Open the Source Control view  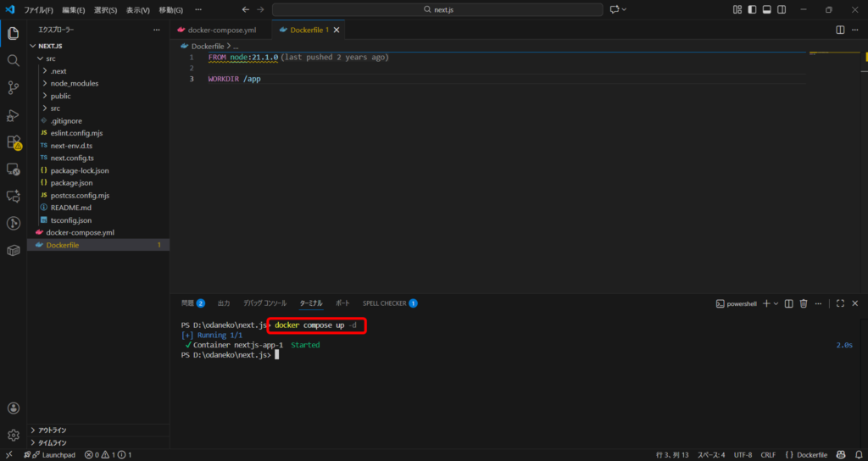point(13,87)
